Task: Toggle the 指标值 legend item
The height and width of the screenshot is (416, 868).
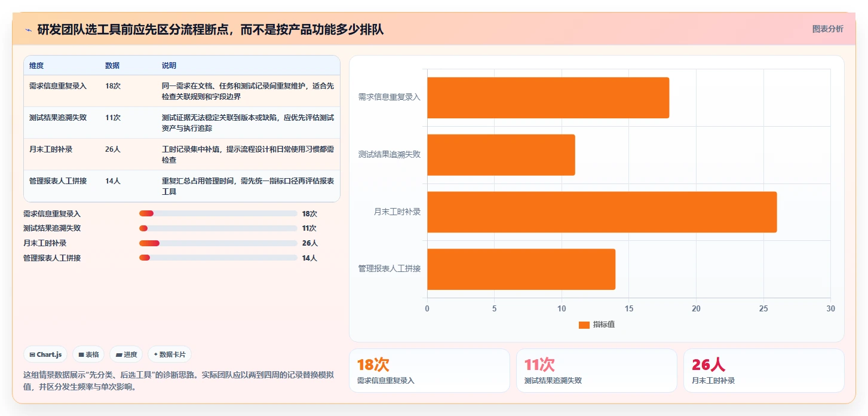Action: (597, 325)
